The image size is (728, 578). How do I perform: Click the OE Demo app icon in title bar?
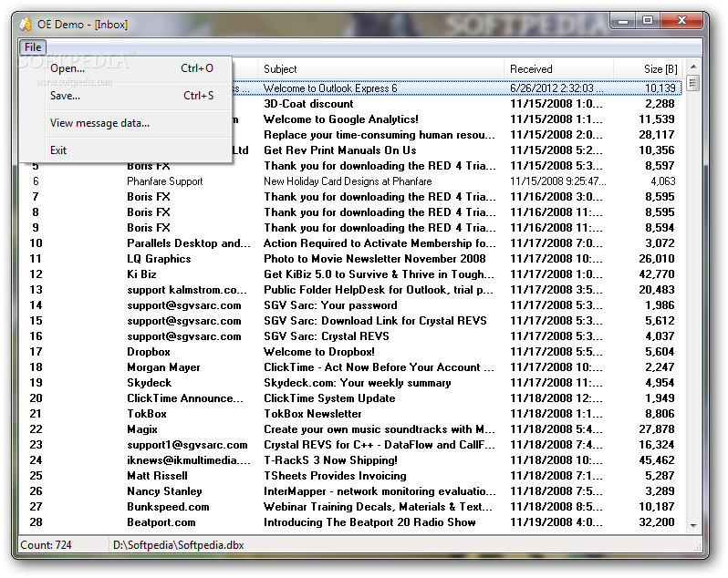click(26, 24)
